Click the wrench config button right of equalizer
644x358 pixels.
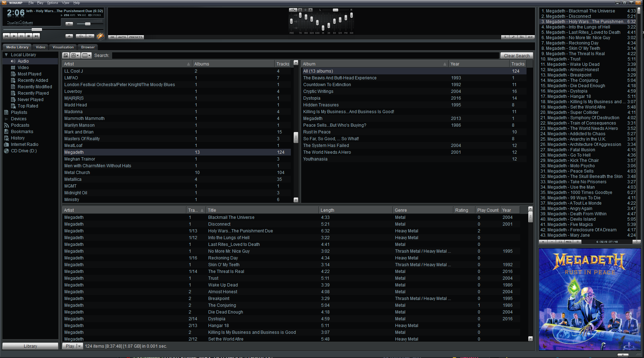tap(513, 37)
